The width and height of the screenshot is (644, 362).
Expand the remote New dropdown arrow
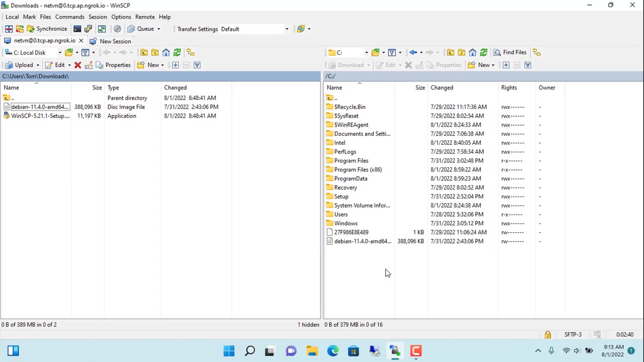[493, 65]
